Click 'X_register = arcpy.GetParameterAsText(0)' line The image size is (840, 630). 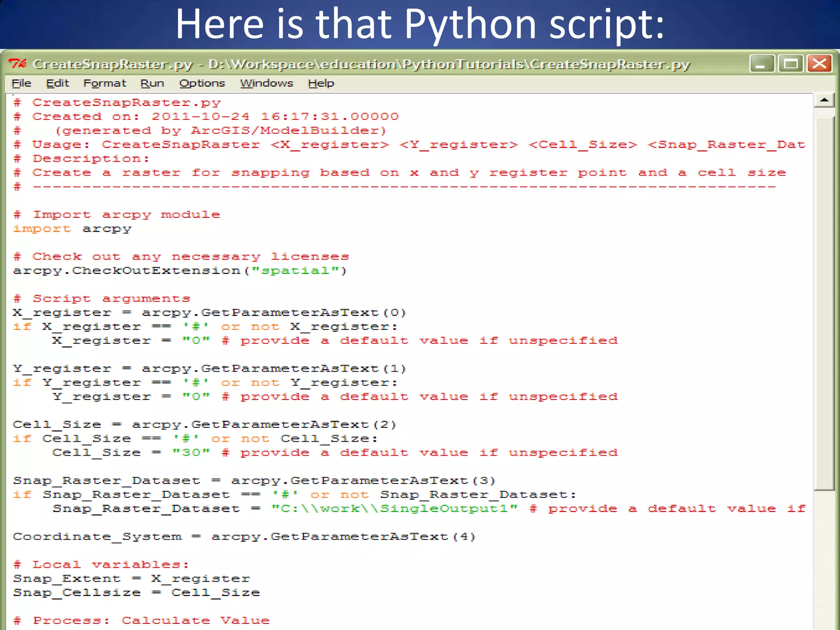coord(210,313)
